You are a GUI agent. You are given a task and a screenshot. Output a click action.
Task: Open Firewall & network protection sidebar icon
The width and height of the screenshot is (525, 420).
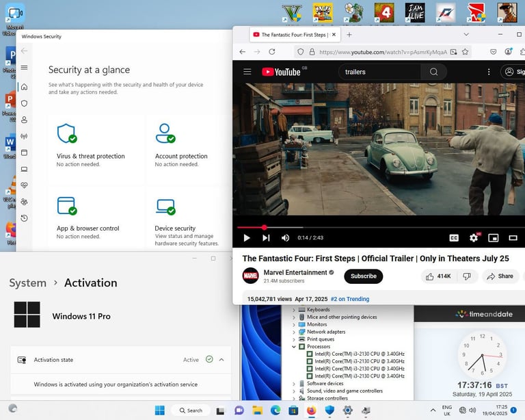(24, 136)
